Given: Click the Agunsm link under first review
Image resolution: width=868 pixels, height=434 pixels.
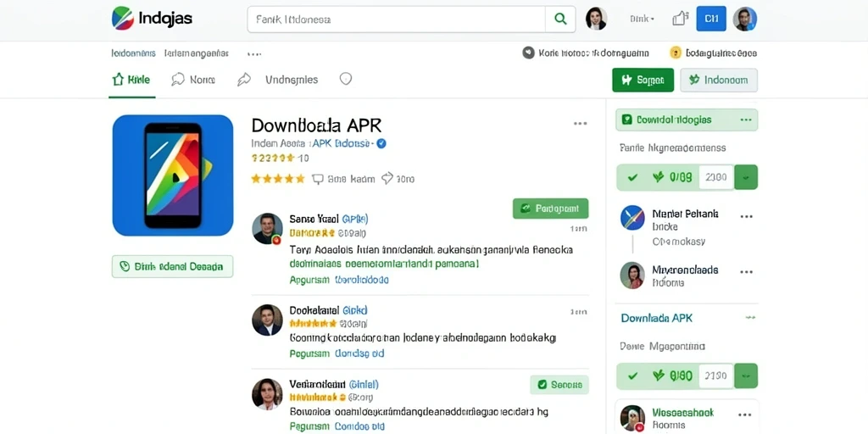Looking at the screenshot, I should pyautogui.click(x=309, y=280).
